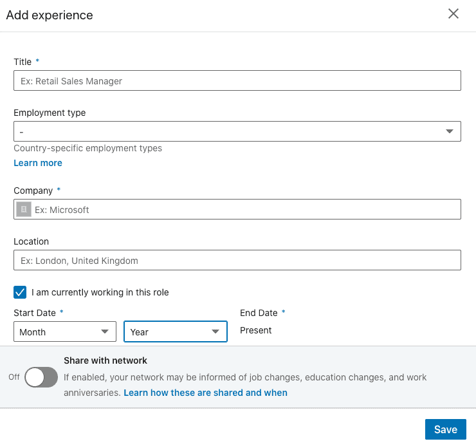Click the Present end date text
The image size is (476, 448).
point(255,330)
